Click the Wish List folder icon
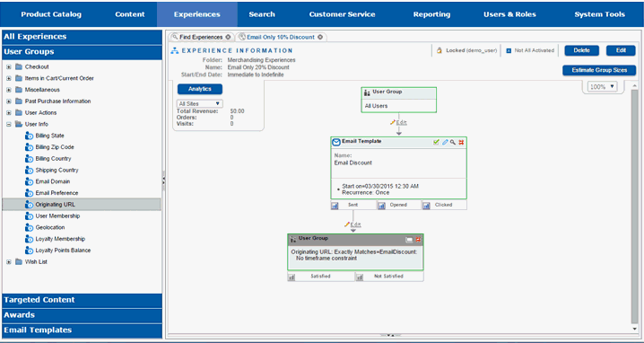The width and height of the screenshot is (644, 343). 19,261
